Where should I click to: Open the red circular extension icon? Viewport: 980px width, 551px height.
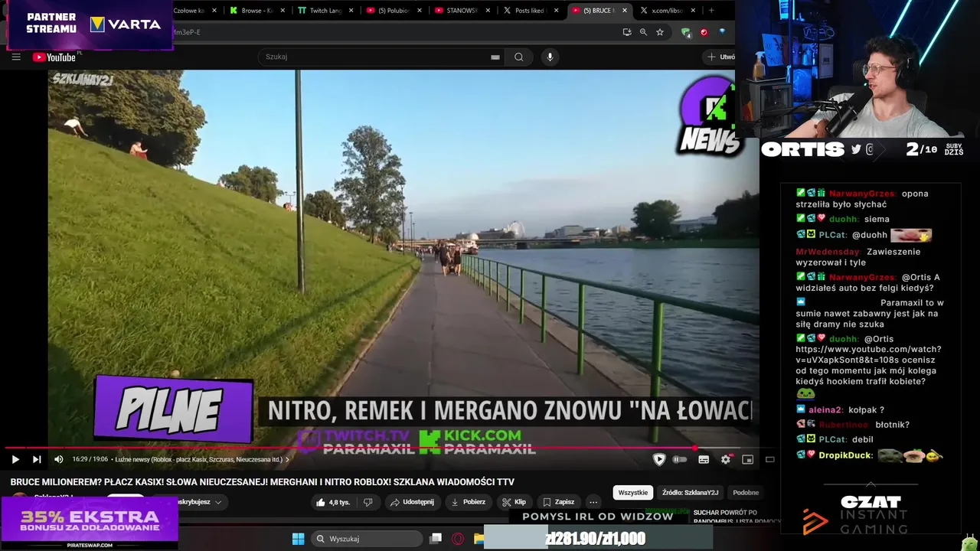click(x=704, y=32)
